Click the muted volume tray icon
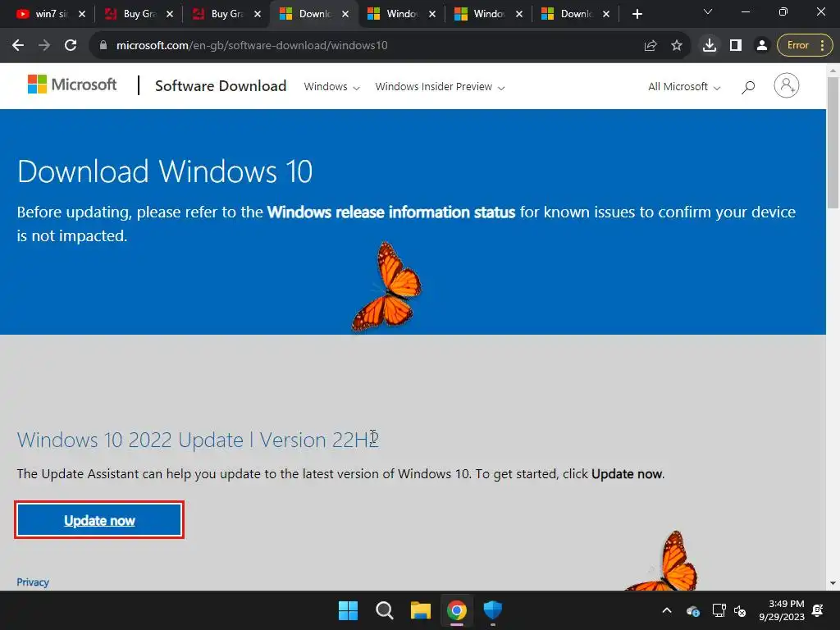This screenshot has width=840, height=630. [x=740, y=610]
